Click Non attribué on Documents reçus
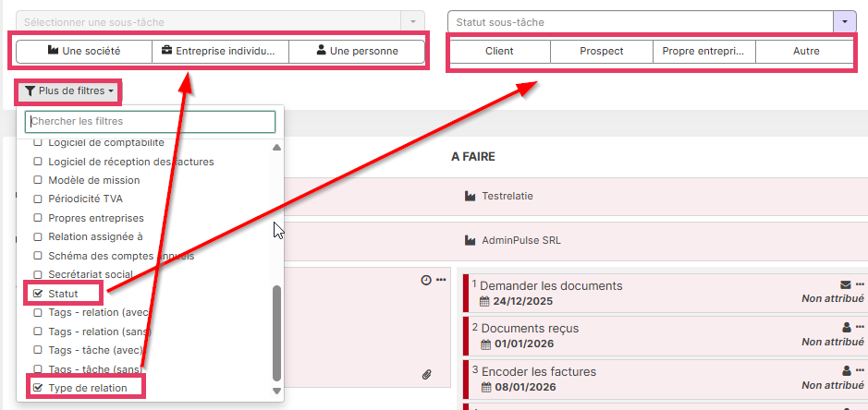 coord(833,342)
